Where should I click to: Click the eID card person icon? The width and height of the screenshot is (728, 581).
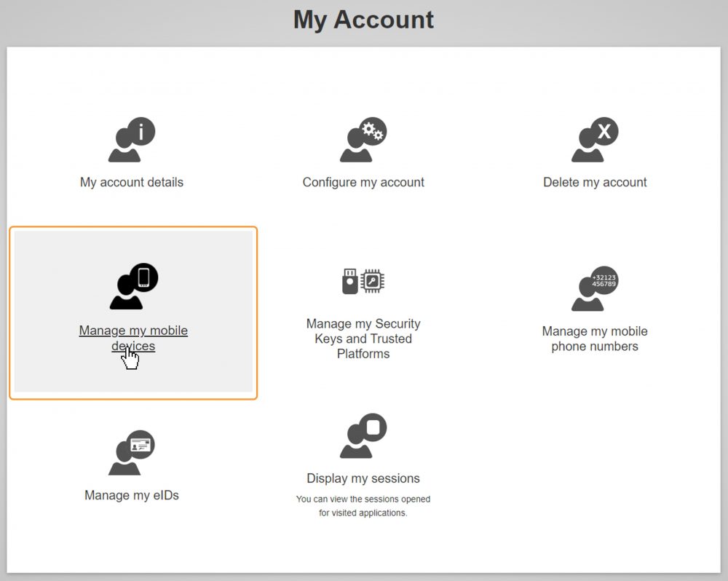click(x=132, y=453)
